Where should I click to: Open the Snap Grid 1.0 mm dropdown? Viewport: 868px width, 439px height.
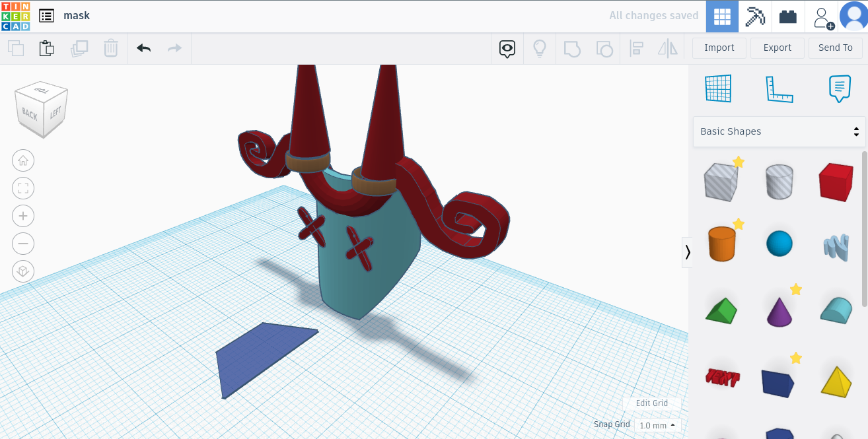(657, 425)
